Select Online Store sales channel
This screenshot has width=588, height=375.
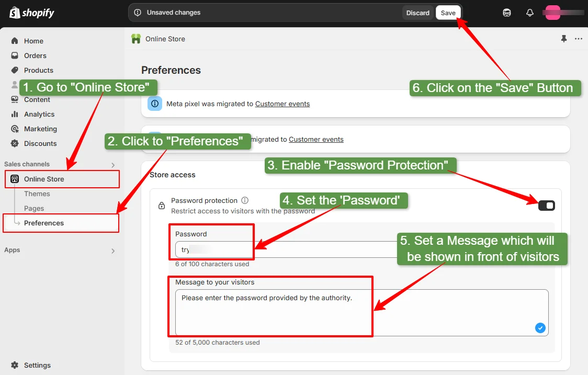[62, 179]
